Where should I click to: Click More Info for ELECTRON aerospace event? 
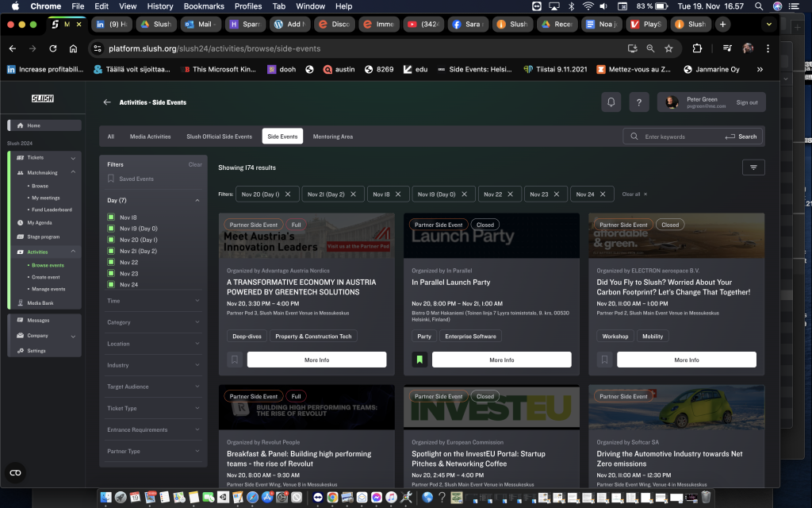[686, 360]
